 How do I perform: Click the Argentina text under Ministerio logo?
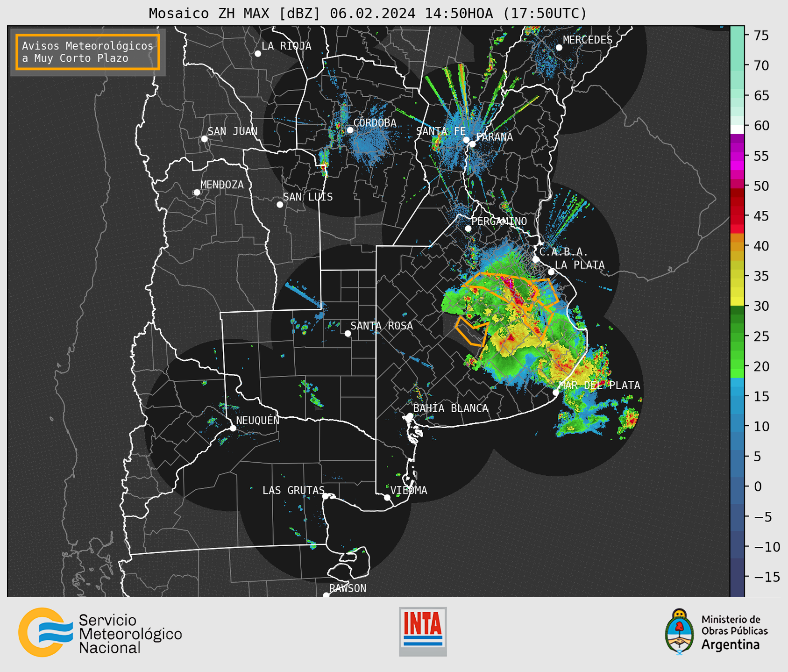pyautogui.click(x=731, y=644)
